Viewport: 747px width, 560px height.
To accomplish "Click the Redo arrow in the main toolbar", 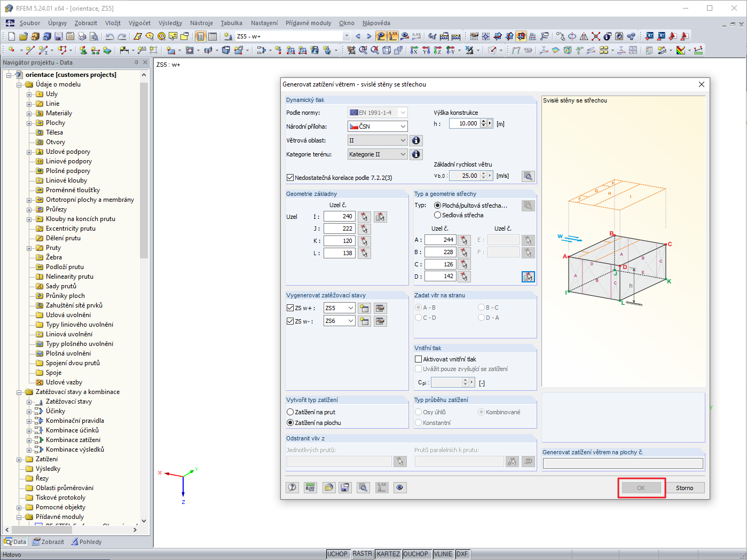I will [122, 36].
